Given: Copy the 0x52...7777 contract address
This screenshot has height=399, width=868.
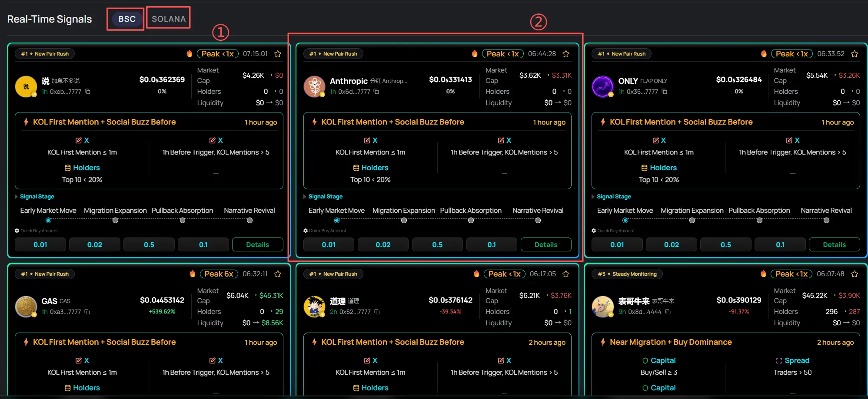Looking at the screenshot, I should (x=377, y=312).
